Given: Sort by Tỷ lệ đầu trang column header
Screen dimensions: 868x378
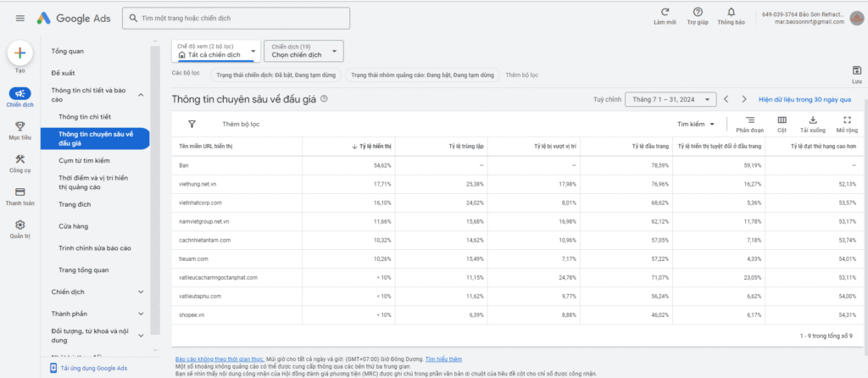Looking at the screenshot, I should (x=649, y=147).
